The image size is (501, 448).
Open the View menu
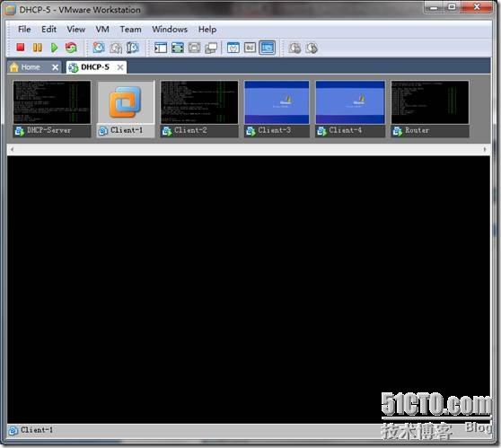76,30
